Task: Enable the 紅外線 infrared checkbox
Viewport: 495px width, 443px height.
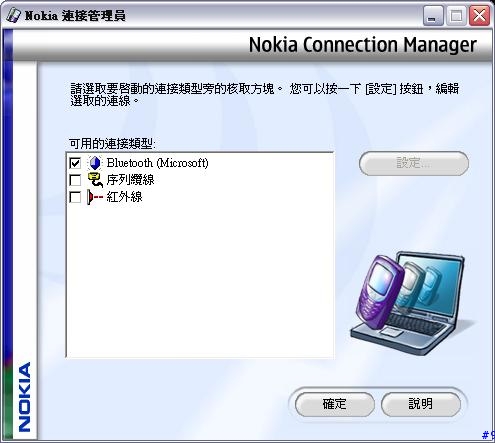Action: point(75,197)
